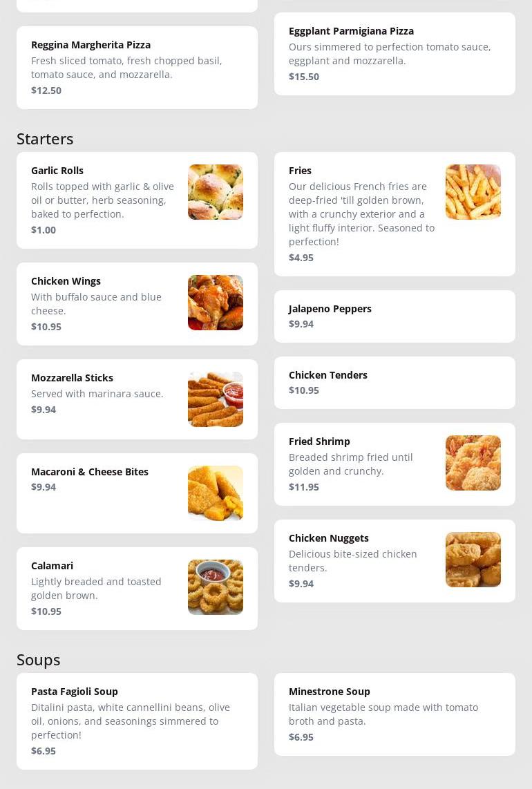The height and width of the screenshot is (789, 532).
Task: View the Macaroni & Cheese Bites image
Action: point(216,493)
